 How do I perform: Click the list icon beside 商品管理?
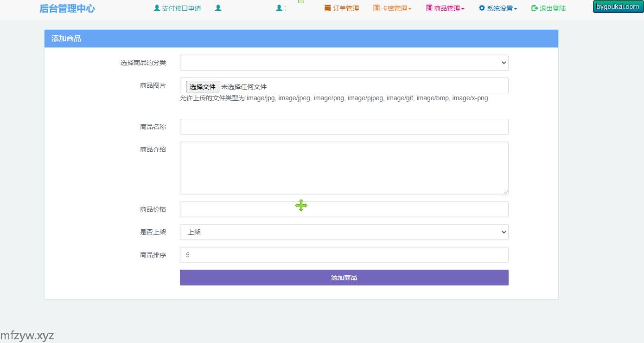pos(429,8)
